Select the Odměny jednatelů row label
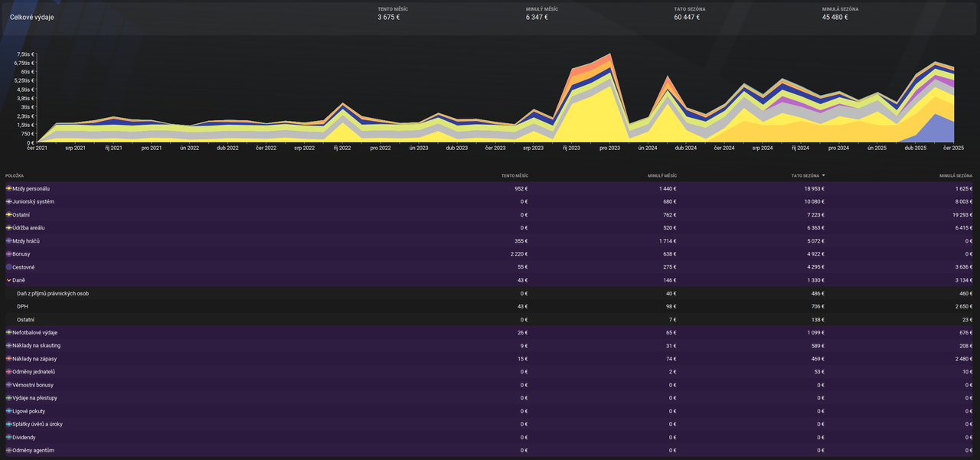980x460 pixels. (x=34, y=371)
